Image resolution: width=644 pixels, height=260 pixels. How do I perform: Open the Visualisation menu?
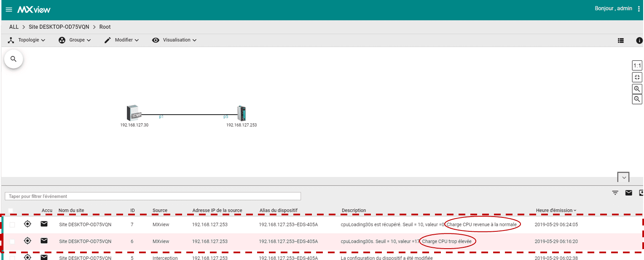[x=174, y=40]
